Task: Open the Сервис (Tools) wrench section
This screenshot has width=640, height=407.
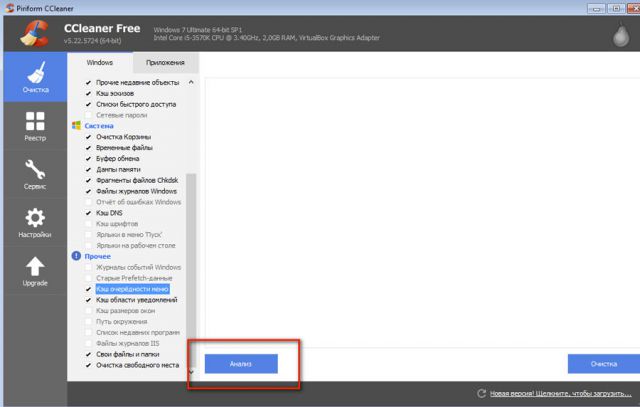Action: point(33,174)
